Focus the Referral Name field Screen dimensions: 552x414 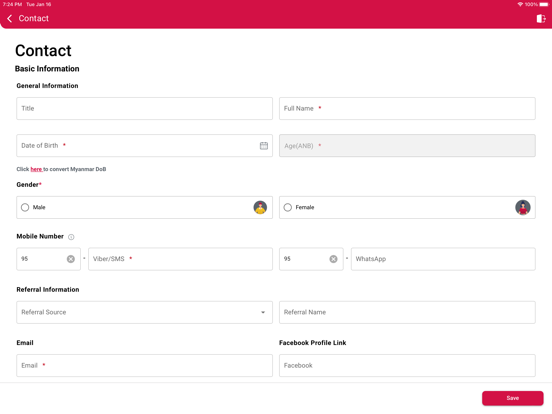[407, 312]
